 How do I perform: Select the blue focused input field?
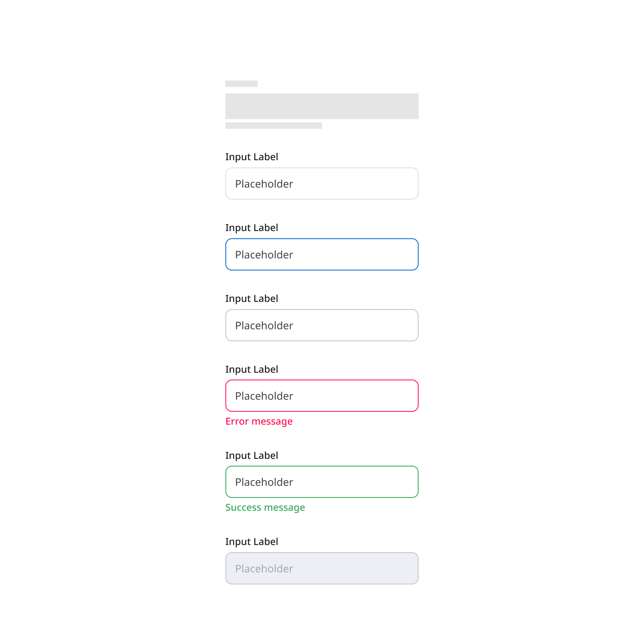pos(322,254)
